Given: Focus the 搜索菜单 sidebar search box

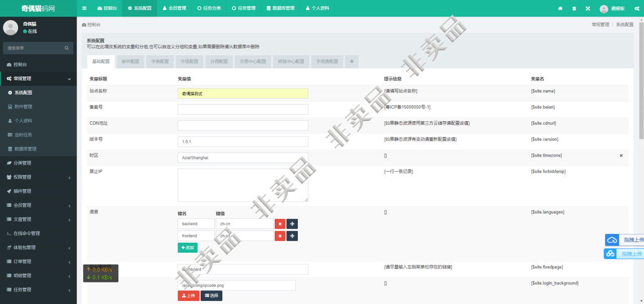Looking at the screenshot, I should [33, 48].
